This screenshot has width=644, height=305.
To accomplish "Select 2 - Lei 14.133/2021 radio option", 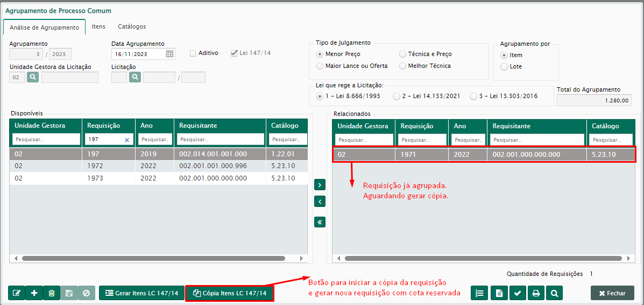I will [397, 96].
